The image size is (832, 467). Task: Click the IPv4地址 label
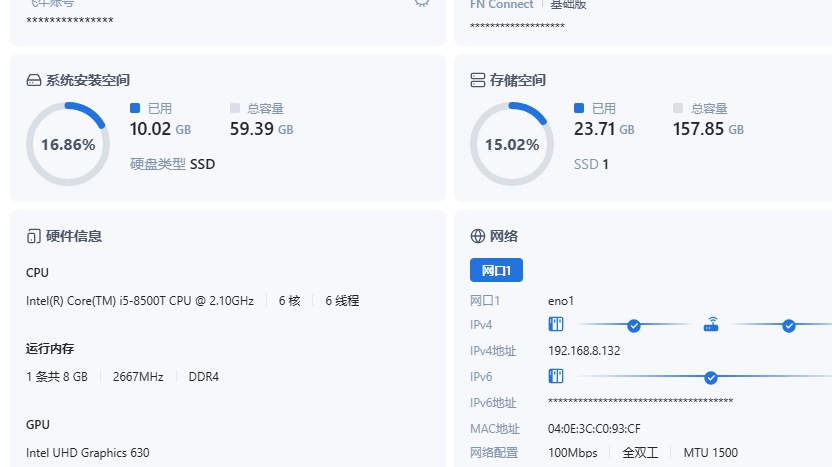point(493,351)
